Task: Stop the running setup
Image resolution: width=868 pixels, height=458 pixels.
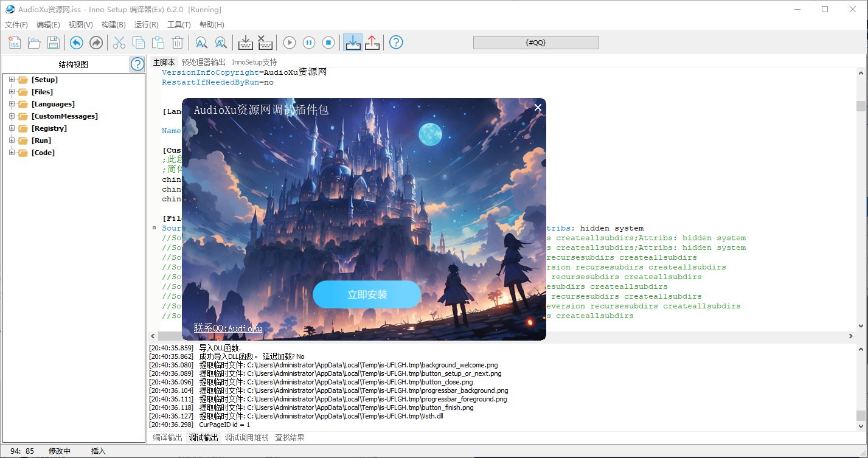Action: click(328, 43)
